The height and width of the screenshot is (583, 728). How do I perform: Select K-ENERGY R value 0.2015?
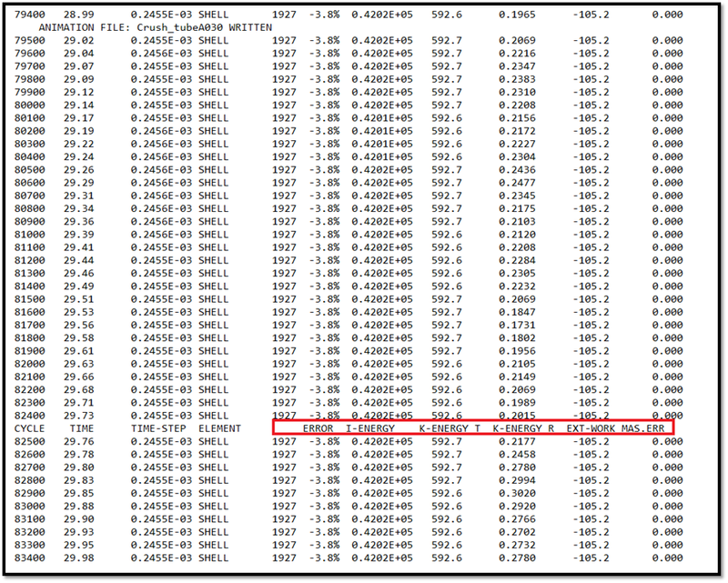coord(517,416)
